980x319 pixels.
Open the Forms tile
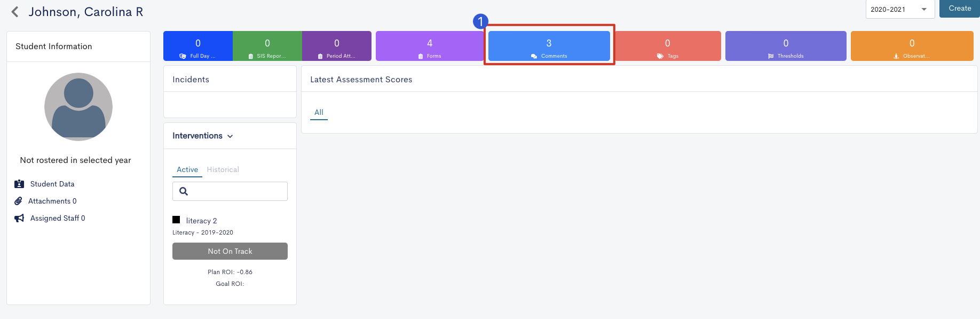pyautogui.click(x=430, y=46)
